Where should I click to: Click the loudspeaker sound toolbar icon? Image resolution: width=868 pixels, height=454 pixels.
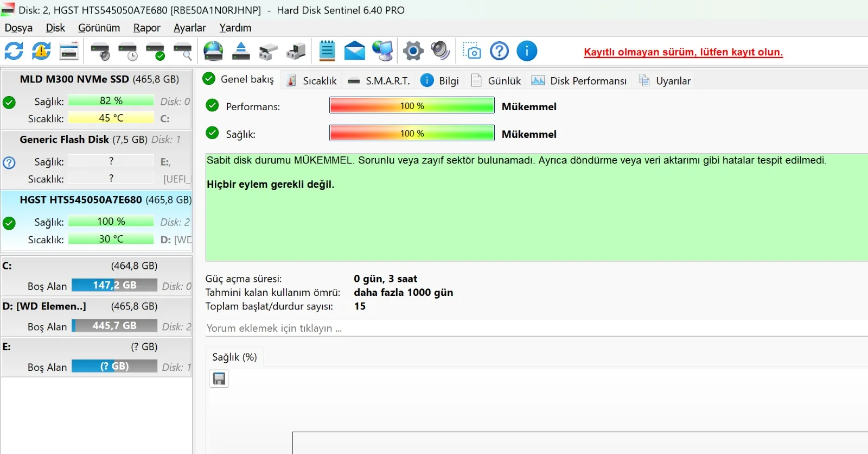tap(440, 51)
